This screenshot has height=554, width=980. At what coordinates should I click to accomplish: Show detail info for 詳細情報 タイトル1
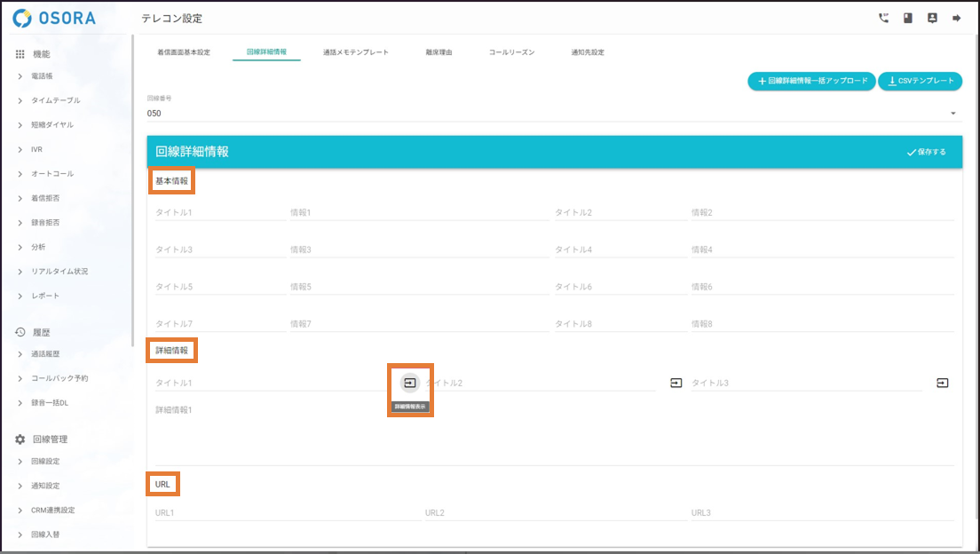pos(409,383)
